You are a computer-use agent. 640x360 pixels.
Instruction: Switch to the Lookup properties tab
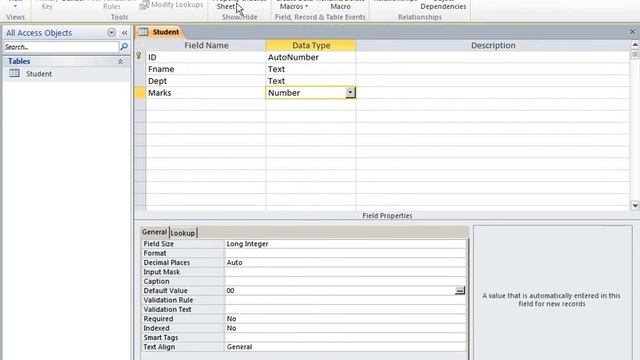pyautogui.click(x=183, y=233)
